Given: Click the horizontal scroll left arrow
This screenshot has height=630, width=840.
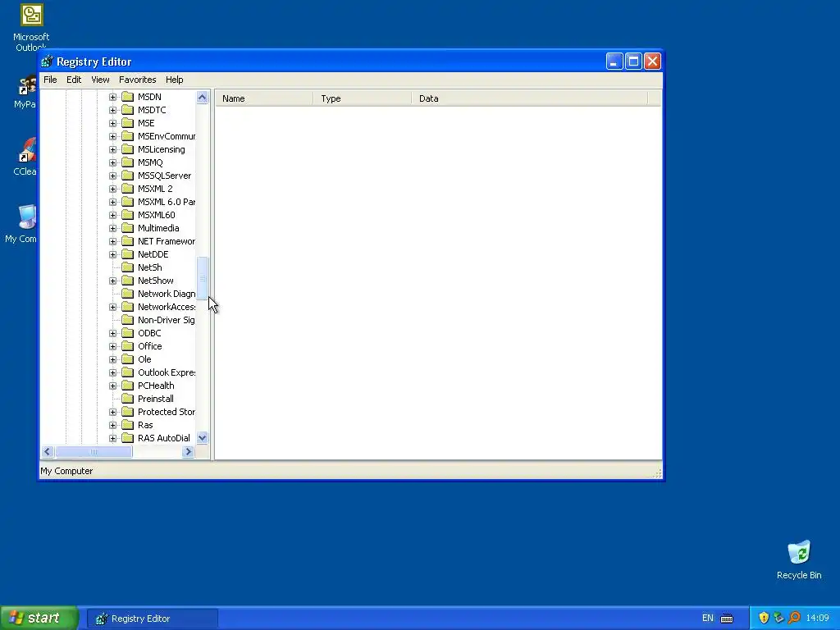Looking at the screenshot, I should point(47,452).
